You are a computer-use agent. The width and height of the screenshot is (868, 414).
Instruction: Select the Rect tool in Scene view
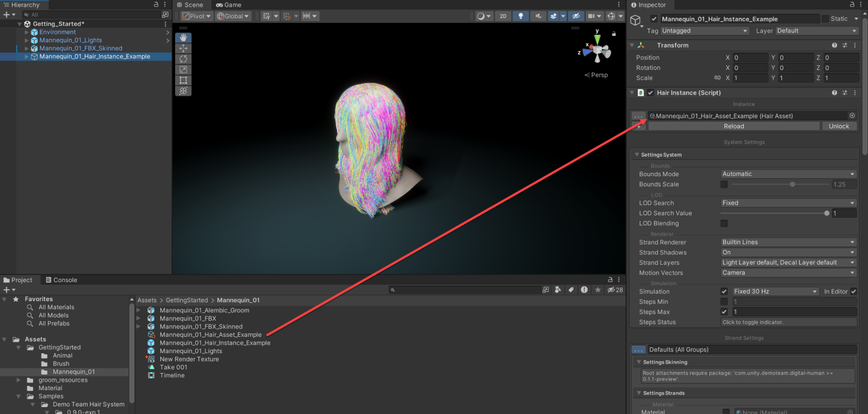[183, 80]
